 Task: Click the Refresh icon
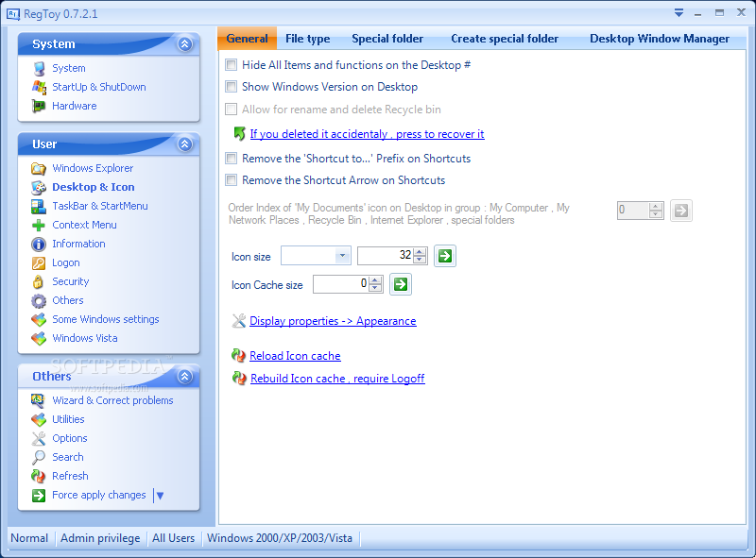[39, 476]
